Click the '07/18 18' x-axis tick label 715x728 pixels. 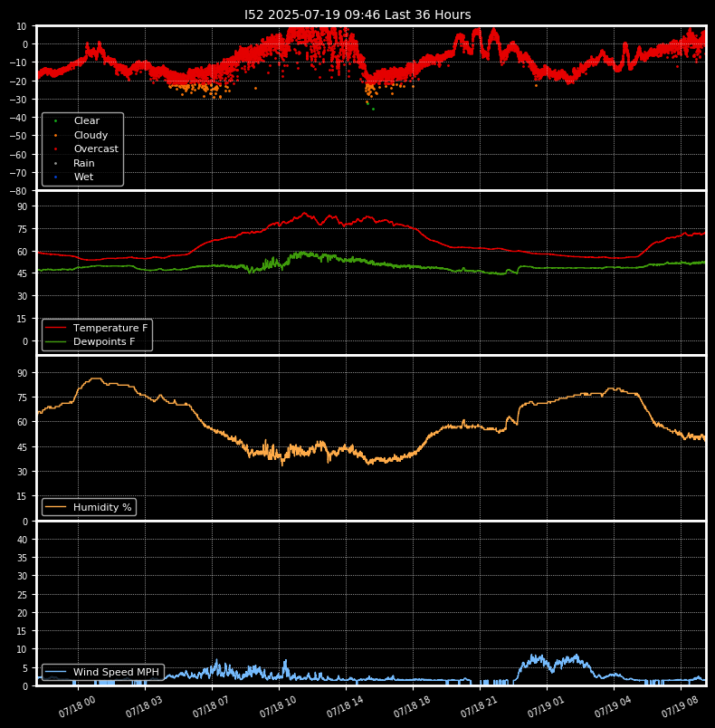point(412,706)
